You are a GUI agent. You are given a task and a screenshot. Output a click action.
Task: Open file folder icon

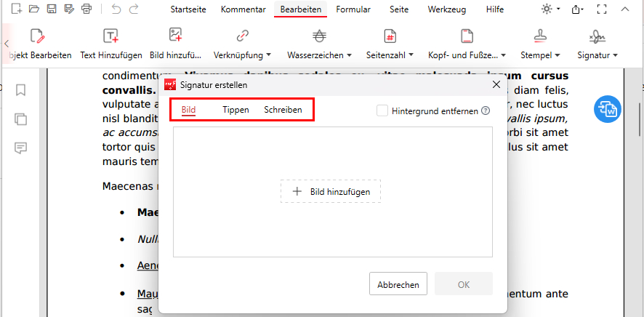34,9
